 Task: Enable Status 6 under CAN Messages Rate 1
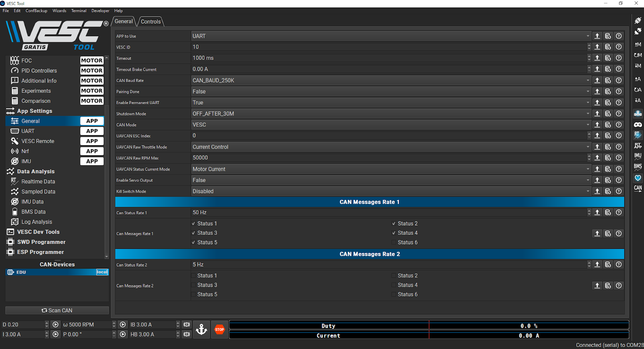405,242
